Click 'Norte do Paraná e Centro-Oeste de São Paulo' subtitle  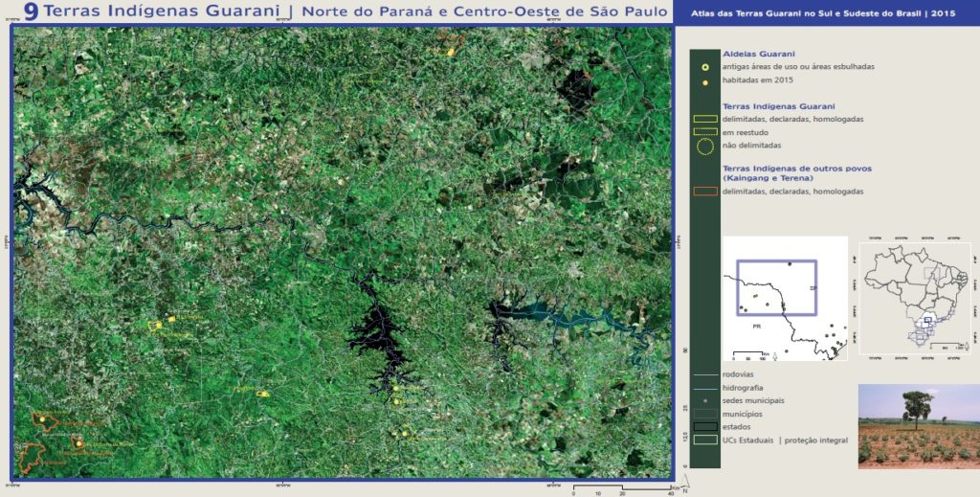(x=484, y=11)
